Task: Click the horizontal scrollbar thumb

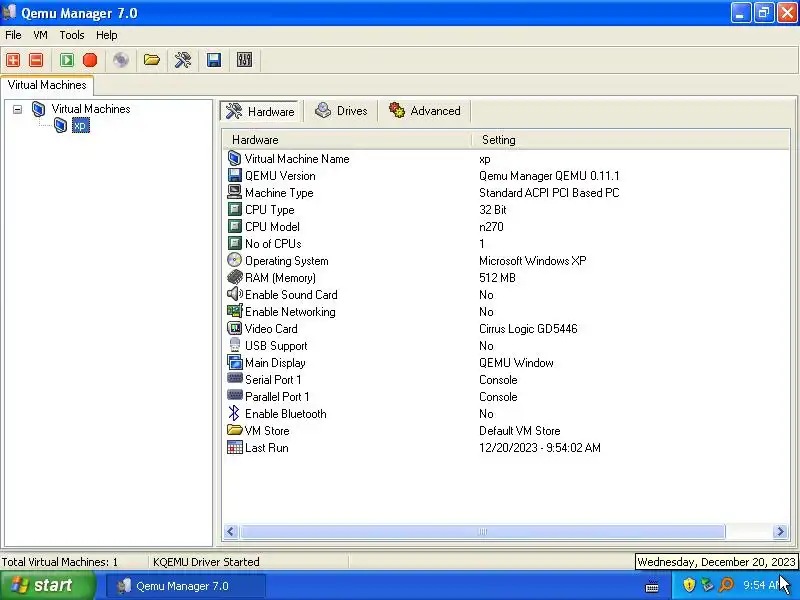Action: pos(482,532)
